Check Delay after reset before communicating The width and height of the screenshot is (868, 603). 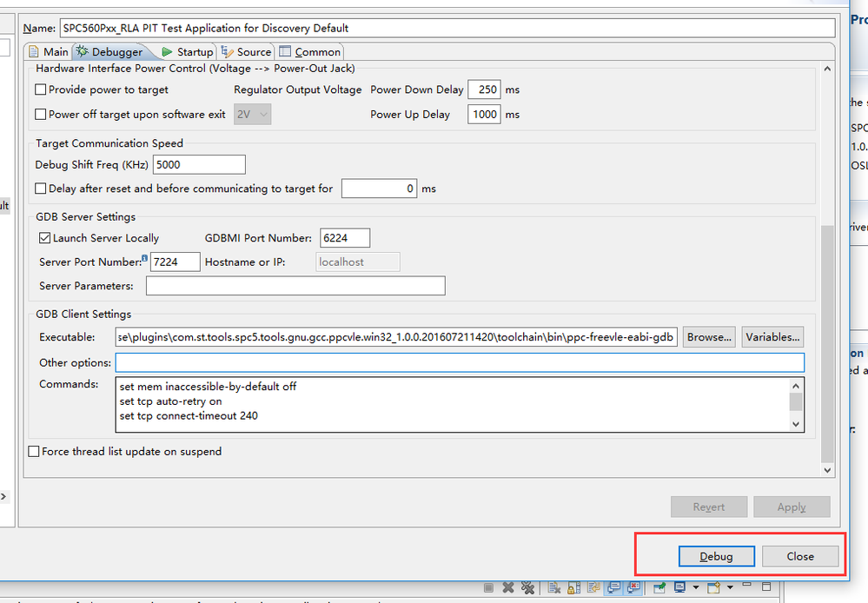pos(41,189)
